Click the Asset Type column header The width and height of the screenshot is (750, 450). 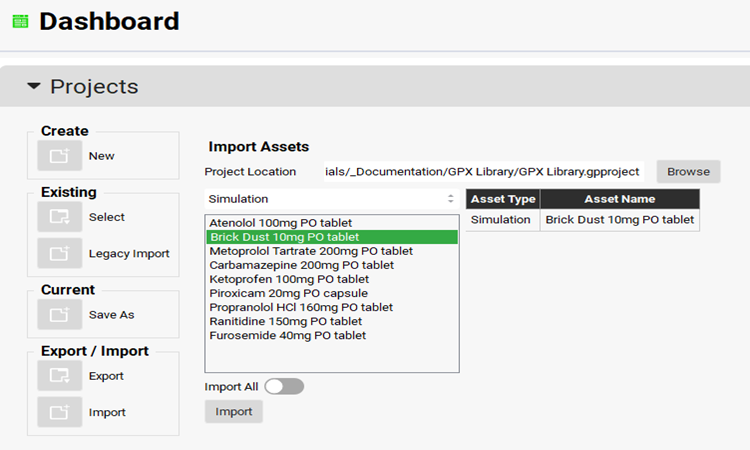(x=503, y=199)
